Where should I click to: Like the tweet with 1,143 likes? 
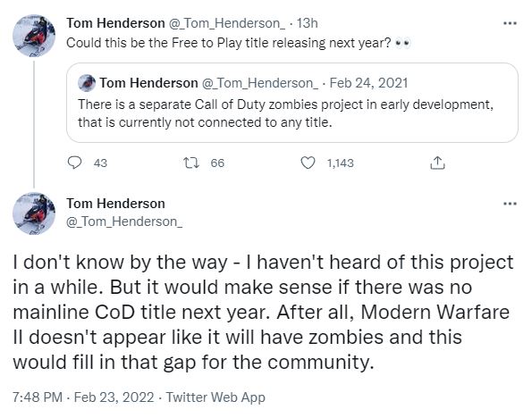coord(308,163)
